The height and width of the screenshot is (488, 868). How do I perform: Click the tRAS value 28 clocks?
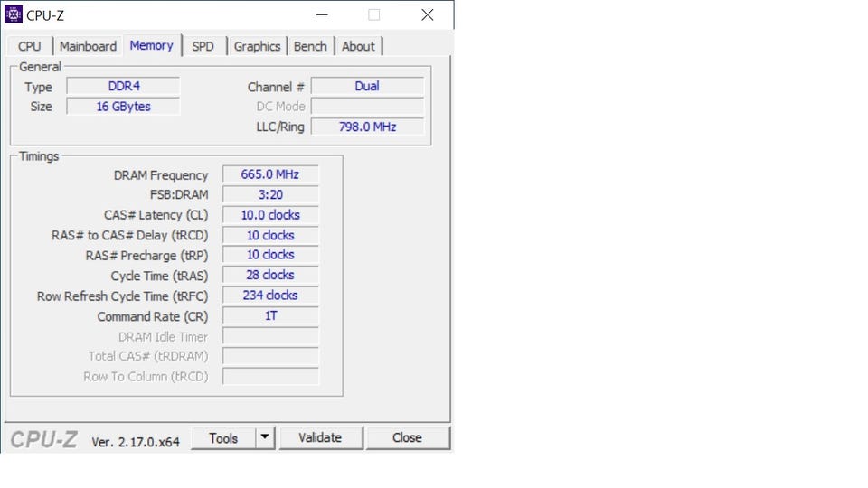tap(270, 275)
